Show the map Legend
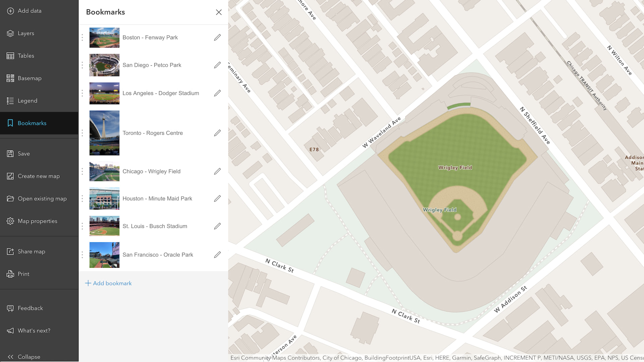The width and height of the screenshot is (644, 362). pos(27,101)
